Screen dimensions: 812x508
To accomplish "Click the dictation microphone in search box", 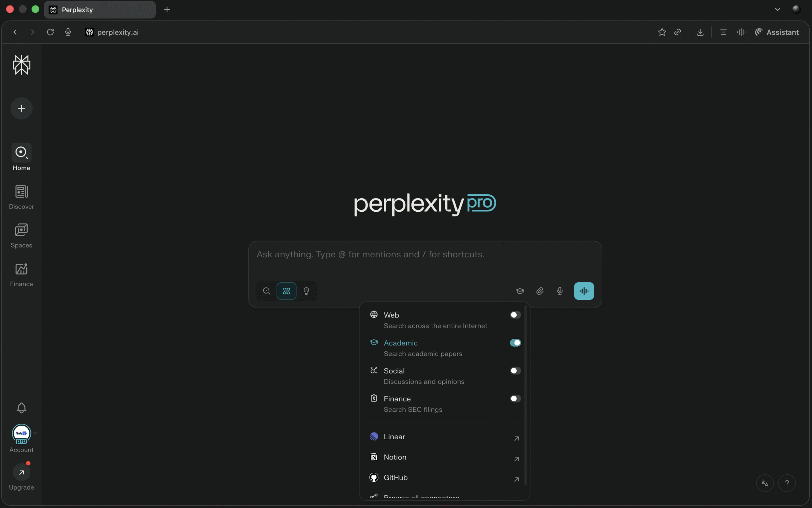I will [x=560, y=291].
